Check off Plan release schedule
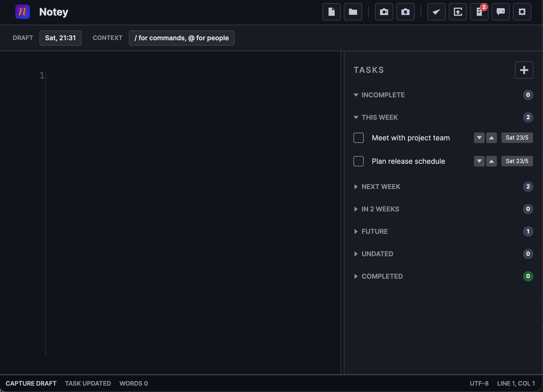 358,161
